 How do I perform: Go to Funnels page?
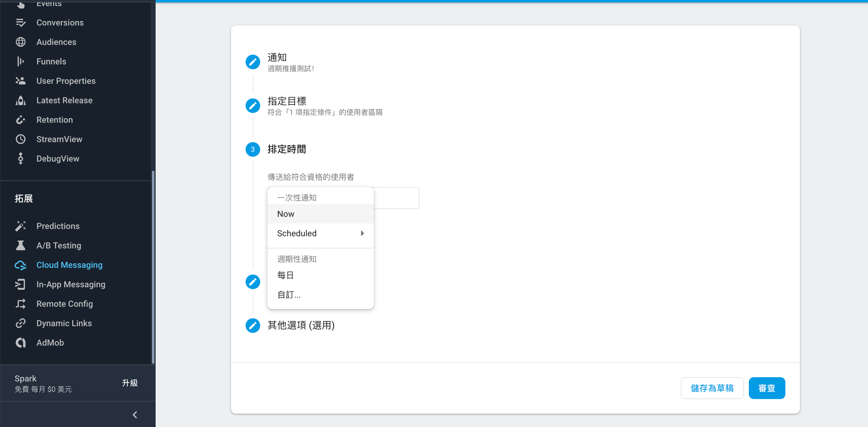(x=51, y=61)
